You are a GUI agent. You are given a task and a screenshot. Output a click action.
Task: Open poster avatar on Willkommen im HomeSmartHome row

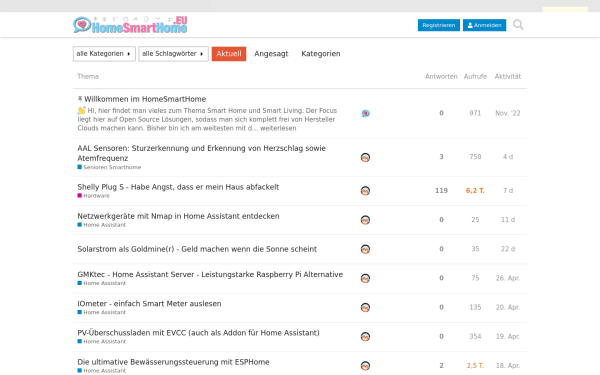click(x=365, y=113)
